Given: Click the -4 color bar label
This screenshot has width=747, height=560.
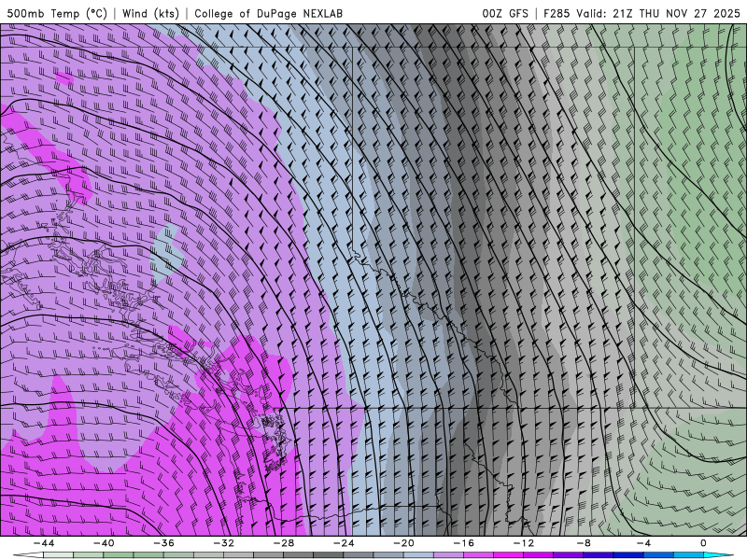Looking at the screenshot, I should pos(643,543).
